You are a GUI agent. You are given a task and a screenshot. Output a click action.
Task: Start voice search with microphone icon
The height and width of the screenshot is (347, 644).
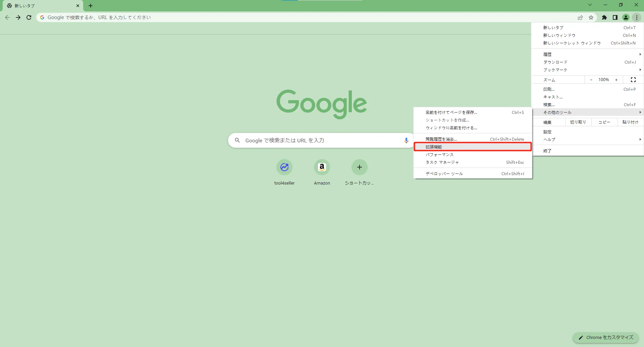pyautogui.click(x=406, y=140)
